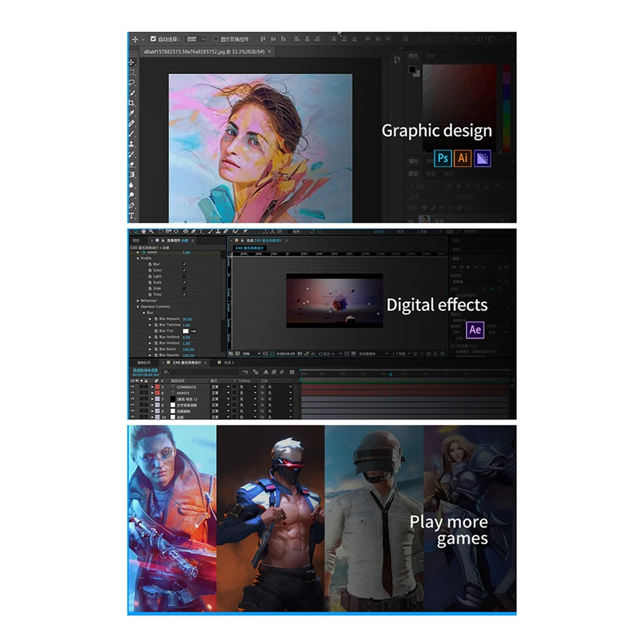
Task: Toggle the auto-select checkbox in options bar
Action: (x=153, y=39)
